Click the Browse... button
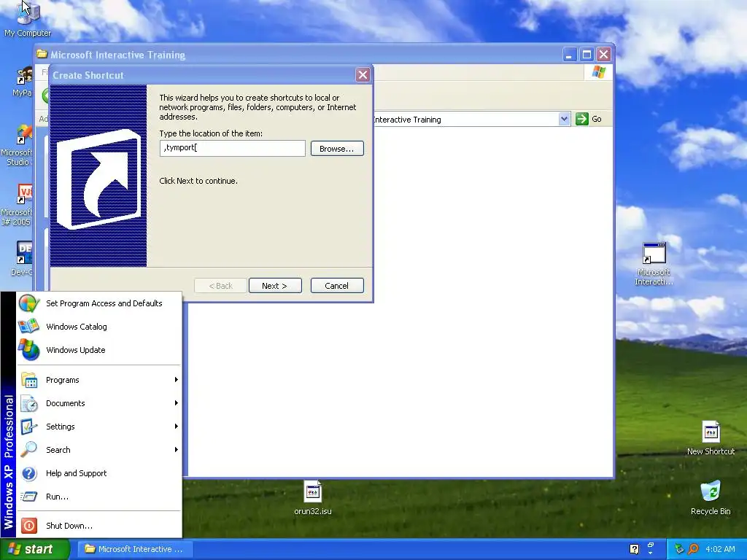The width and height of the screenshot is (747, 560). coord(337,149)
